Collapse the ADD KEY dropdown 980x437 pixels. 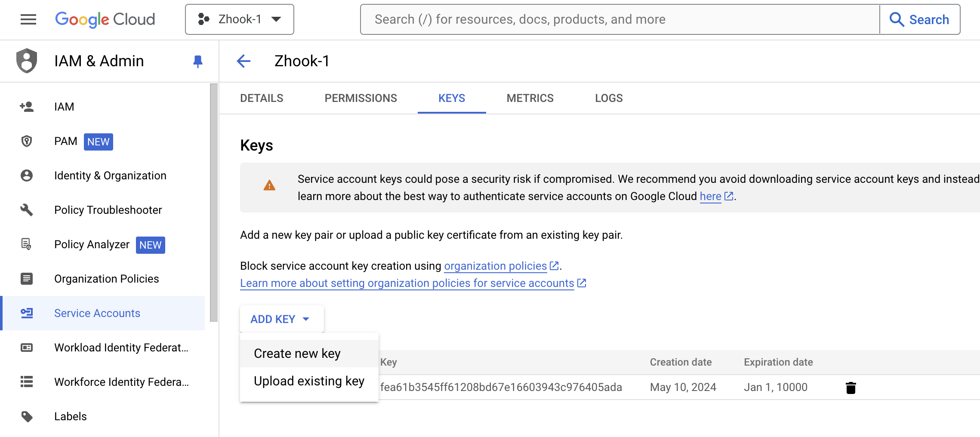click(x=281, y=319)
